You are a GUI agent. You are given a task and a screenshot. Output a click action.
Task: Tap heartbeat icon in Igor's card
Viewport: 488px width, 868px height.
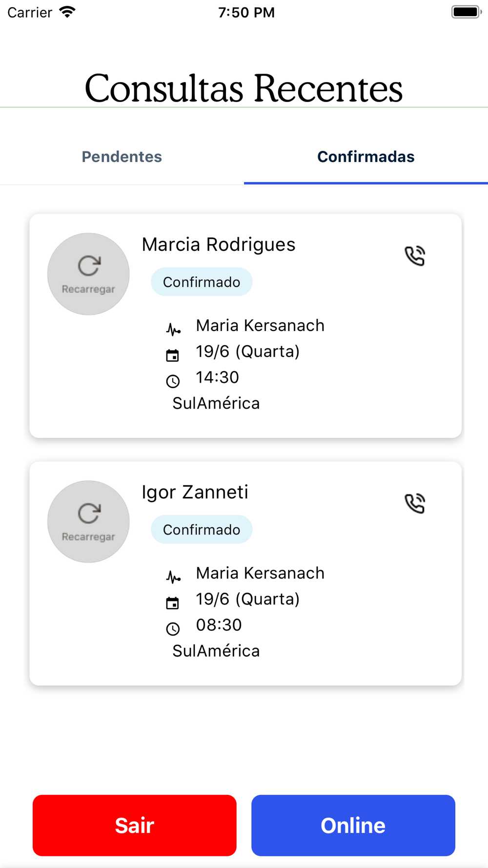(x=173, y=577)
